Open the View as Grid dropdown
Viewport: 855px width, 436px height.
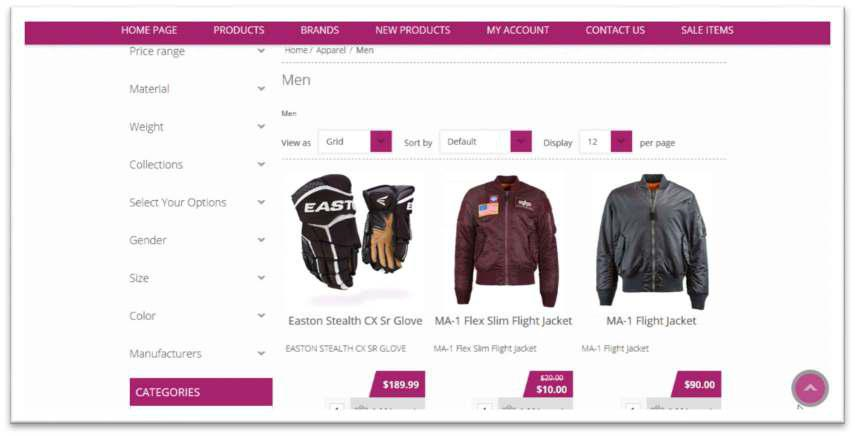(355, 142)
